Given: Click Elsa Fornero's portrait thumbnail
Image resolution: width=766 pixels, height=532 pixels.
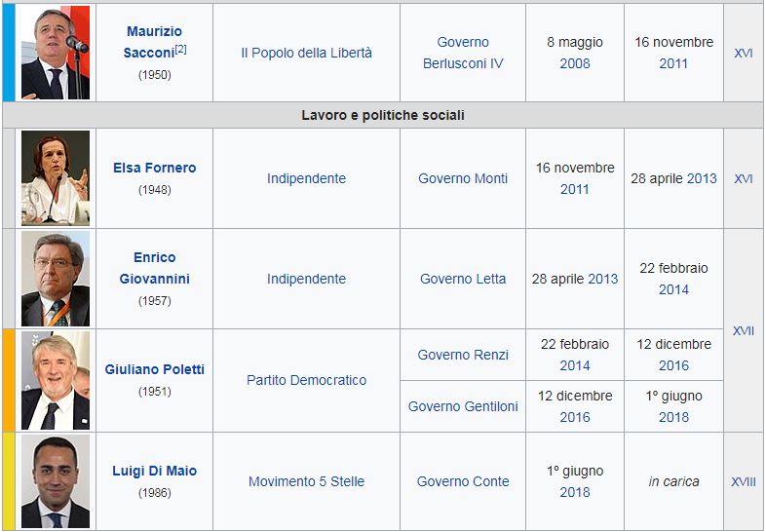Looking at the screenshot, I should click(x=56, y=178).
